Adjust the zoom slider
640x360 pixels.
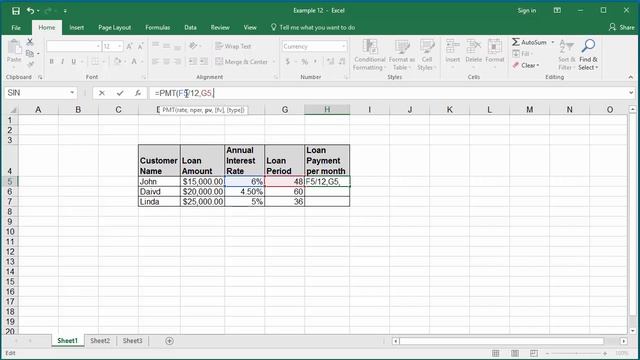pyautogui.click(x=576, y=353)
